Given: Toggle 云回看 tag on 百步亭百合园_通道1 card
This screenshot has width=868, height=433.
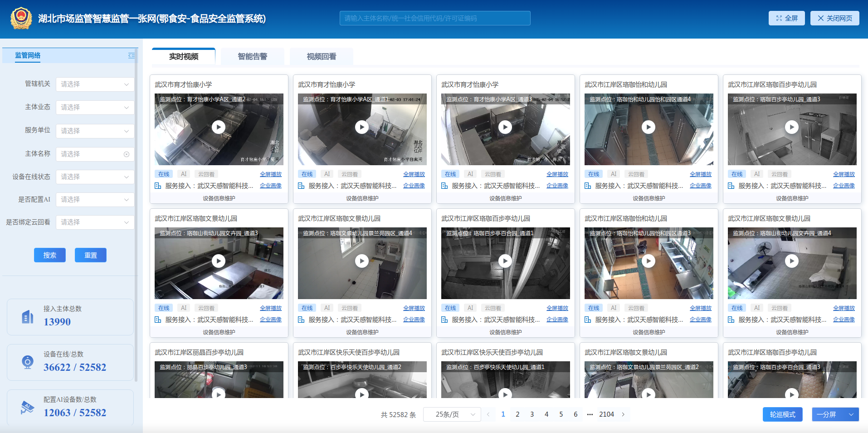Looking at the screenshot, I should [x=493, y=308].
